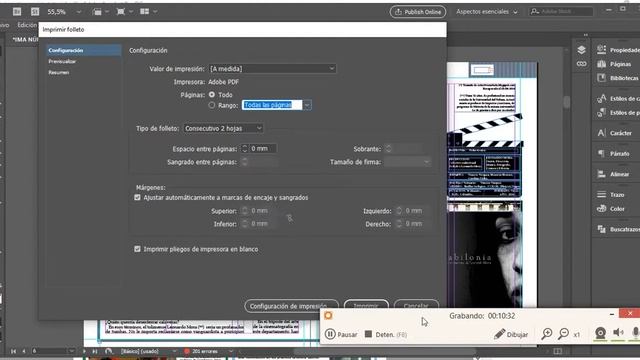
Task: Click the Superior margin stepper
Action: click(x=244, y=211)
